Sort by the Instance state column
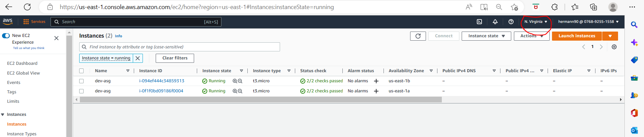 click(241, 71)
